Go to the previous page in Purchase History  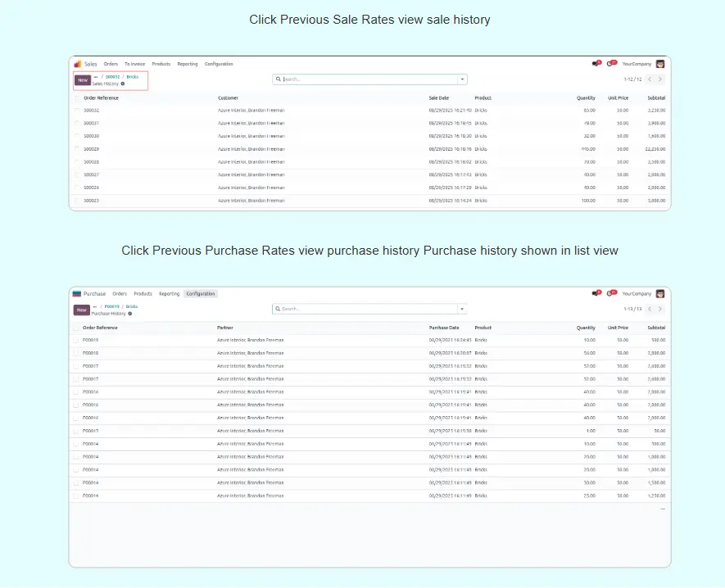(x=650, y=309)
